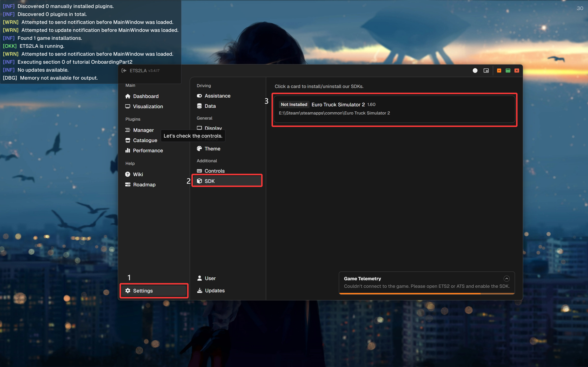Screen dimensions: 588x367
Task: Open Performance via its bar chart icon
Action: 127,150
